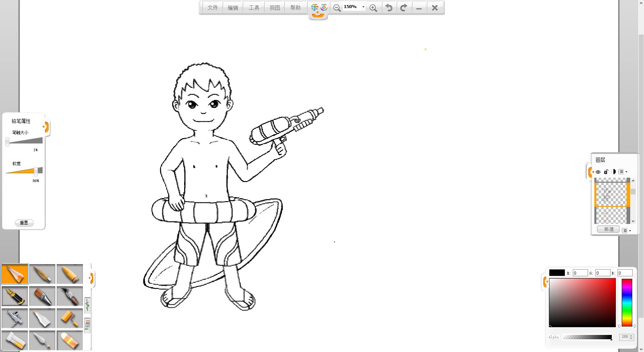Image resolution: width=644 pixels, height=352 pixels.
Task: Click the redo arrow in toolbar
Action: tap(404, 8)
